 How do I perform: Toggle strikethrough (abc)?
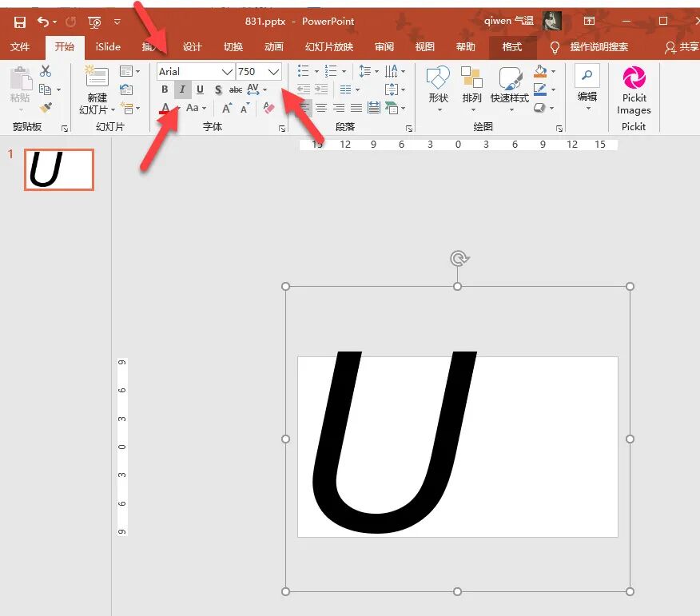tap(235, 89)
